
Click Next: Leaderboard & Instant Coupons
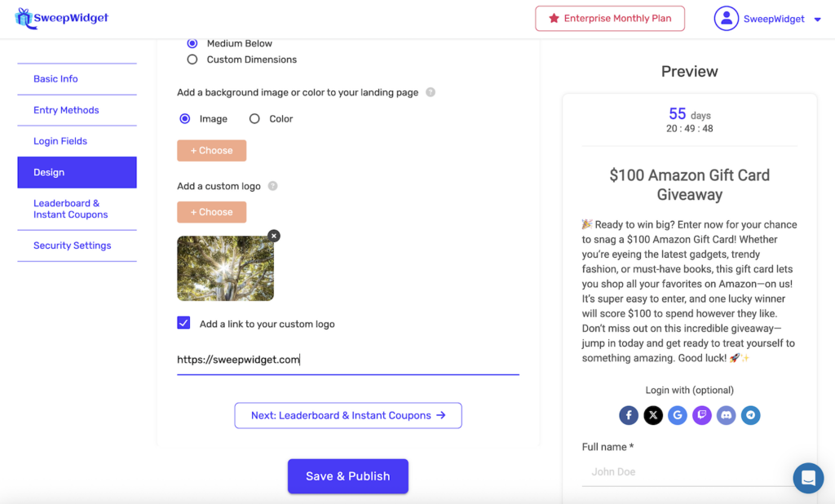348,415
